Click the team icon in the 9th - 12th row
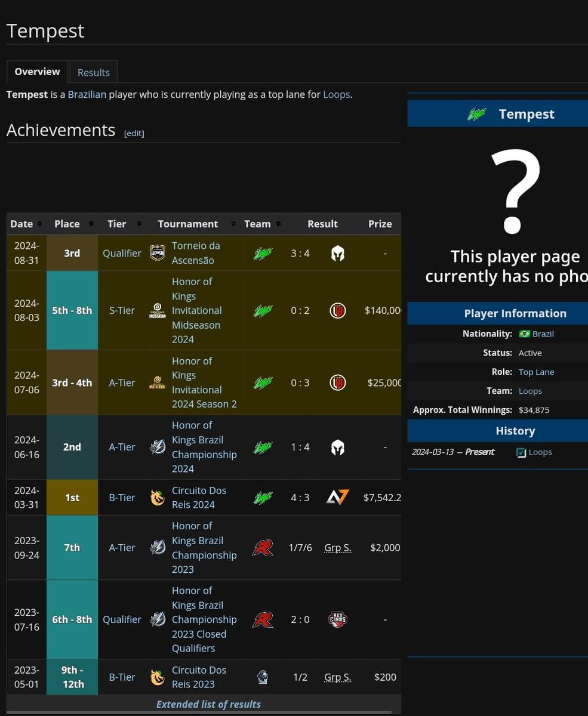This screenshot has width=588, height=716. coord(263,677)
